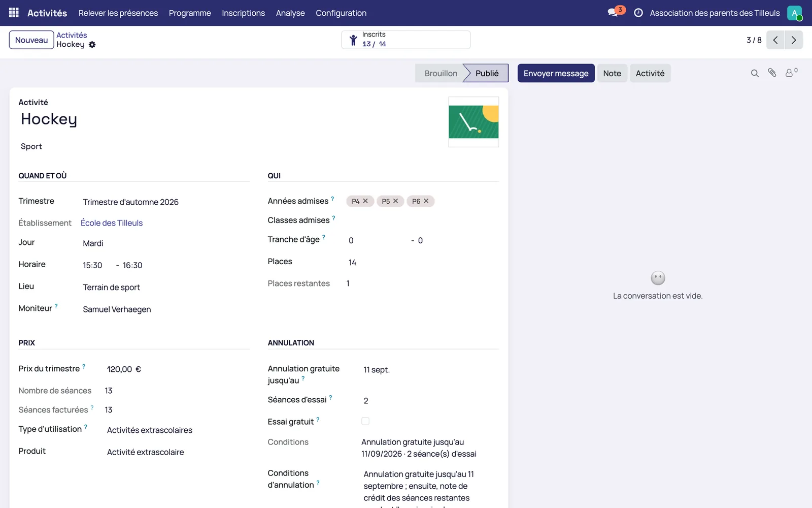
Task: Open attachments via the paperclip icon
Action: [772, 73]
